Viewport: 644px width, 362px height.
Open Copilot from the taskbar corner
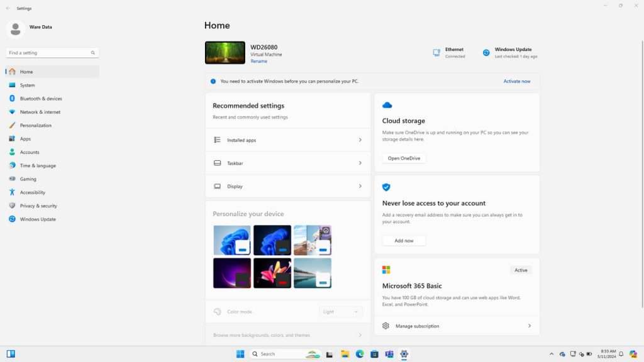[x=633, y=354]
